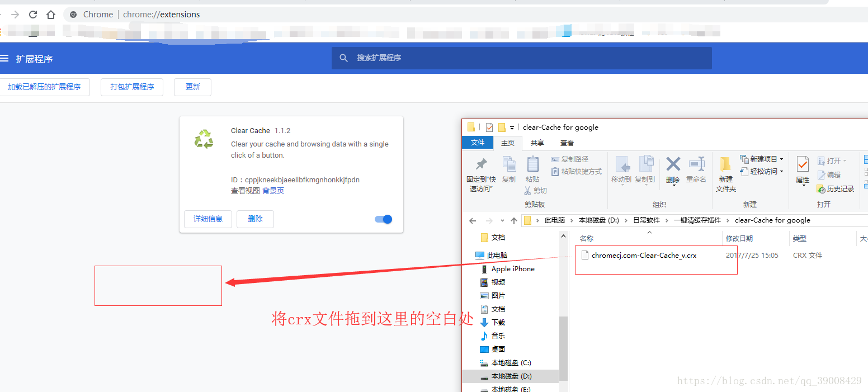Click 编辑 in the Explorer open group

(829, 174)
